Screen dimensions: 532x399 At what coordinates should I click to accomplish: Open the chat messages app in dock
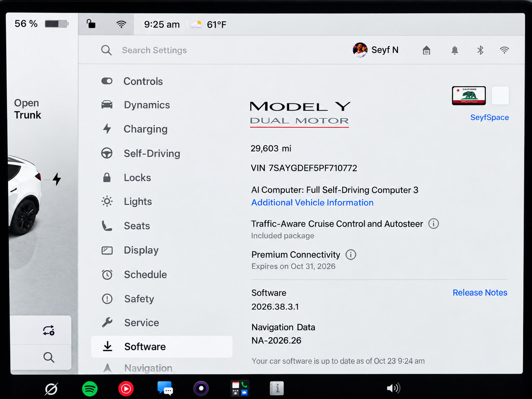point(165,388)
